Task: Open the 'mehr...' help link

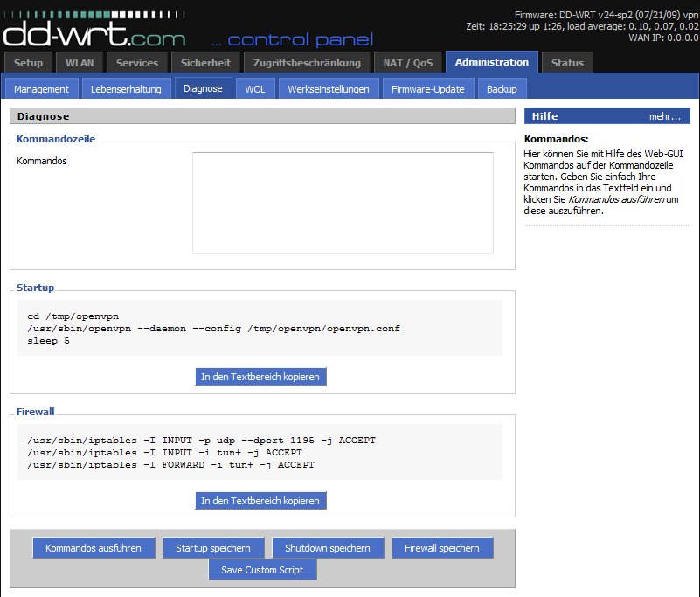Action: click(x=665, y=116)
